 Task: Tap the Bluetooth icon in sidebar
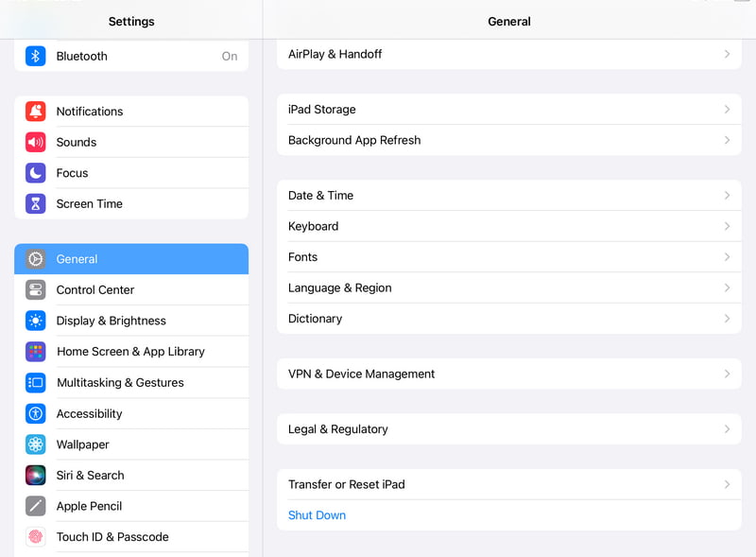pyautogui.click(x=35, y=56)
